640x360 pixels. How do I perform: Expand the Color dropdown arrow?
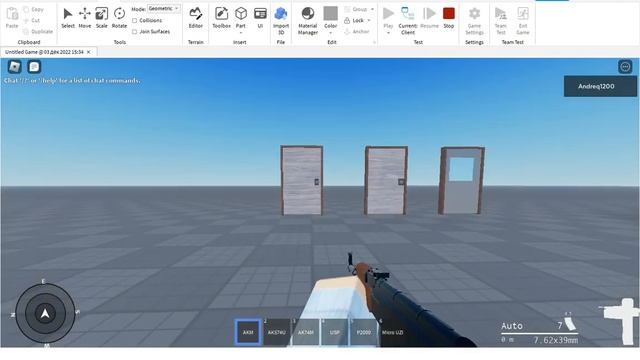point(331,33)
